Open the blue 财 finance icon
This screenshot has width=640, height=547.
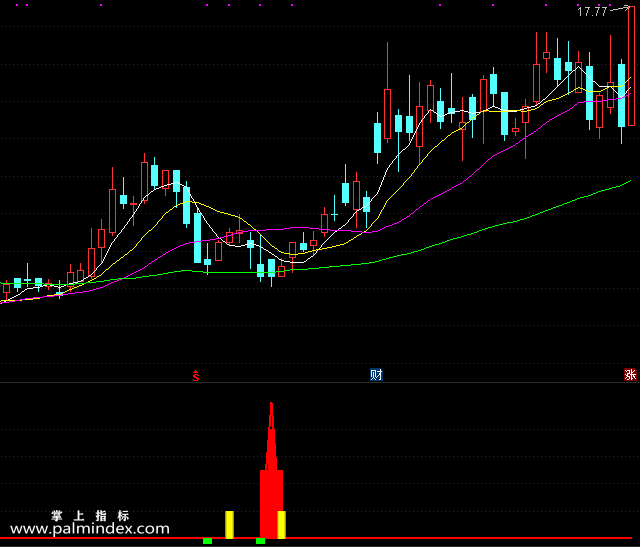pos(376,374)
